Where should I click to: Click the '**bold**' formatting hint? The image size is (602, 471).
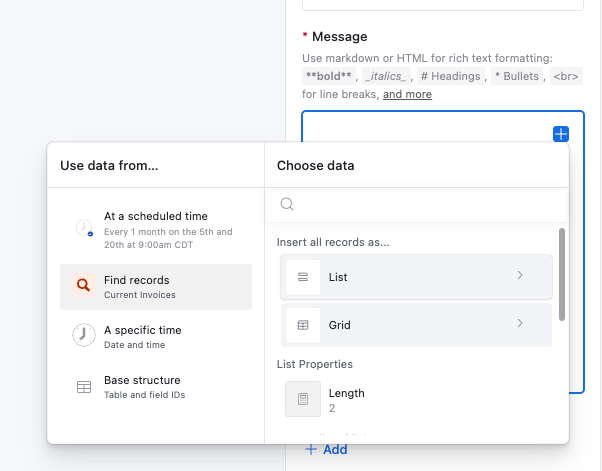tap(329, 76)
